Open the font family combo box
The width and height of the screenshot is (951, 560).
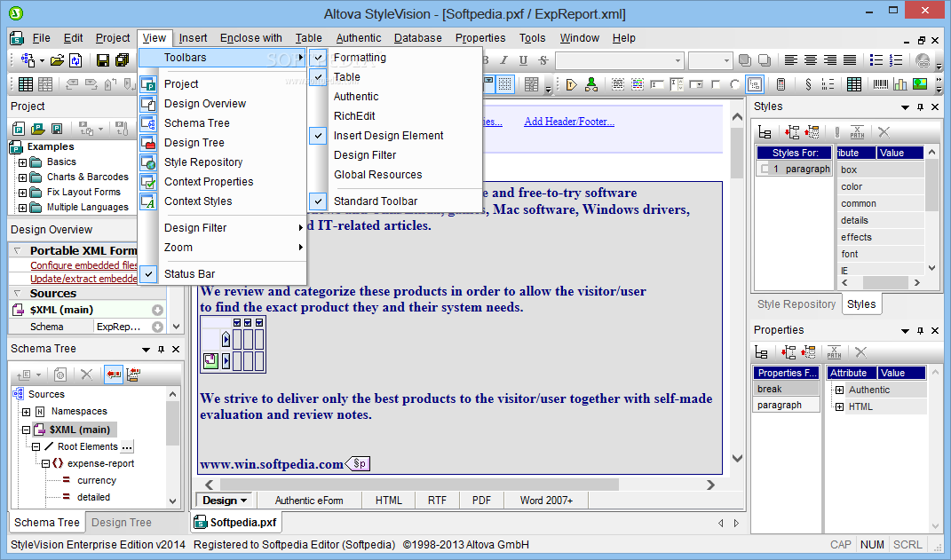point(619,60)
